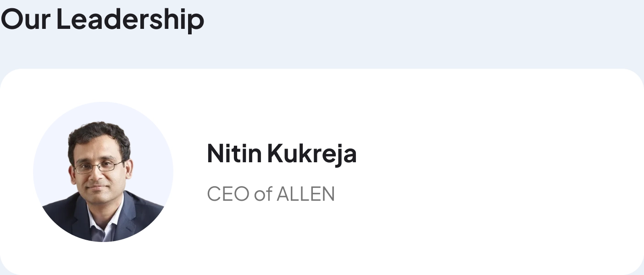Click the hair in the CEO's portrait
Viewport: 644px width, 275px height.
coord(98,135)
